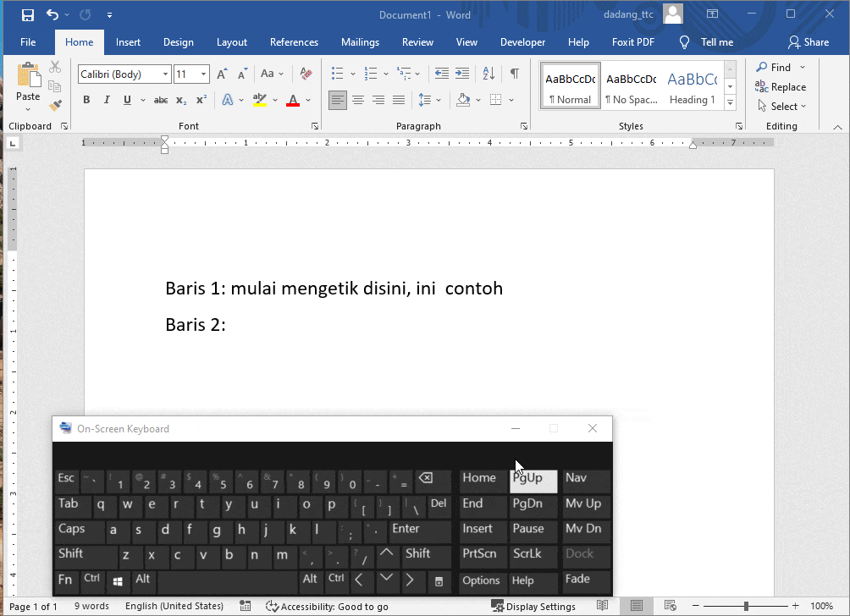Open the Font name dropdown
850x616 pixels.
coord(165,74)
